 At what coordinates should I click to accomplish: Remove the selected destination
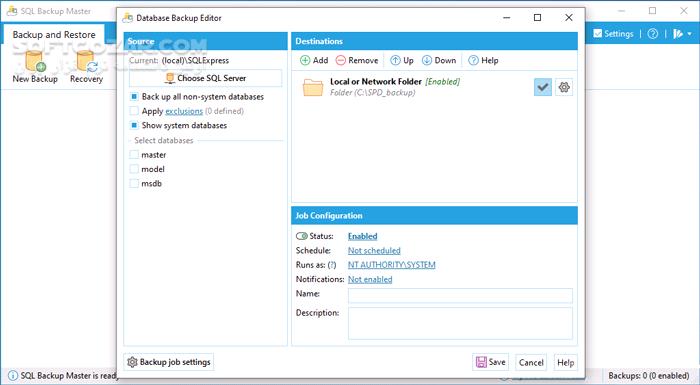(x=357, y=60)
